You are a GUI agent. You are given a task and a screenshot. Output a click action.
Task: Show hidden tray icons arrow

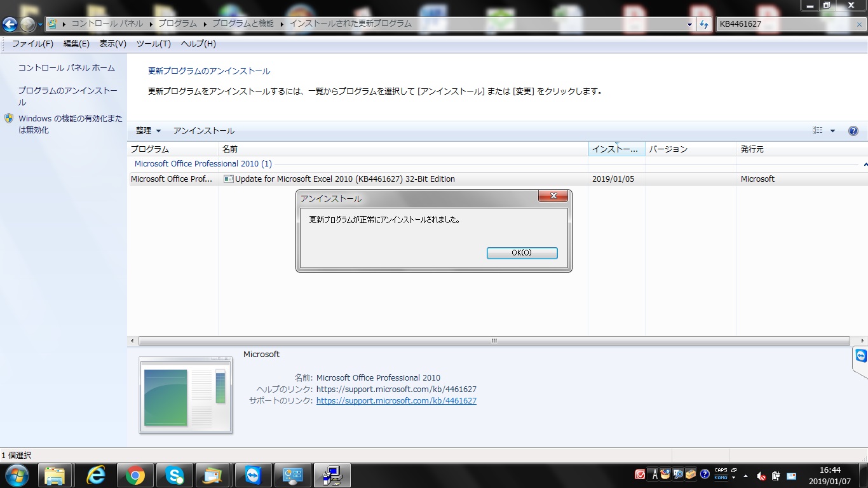pos(745,476)
